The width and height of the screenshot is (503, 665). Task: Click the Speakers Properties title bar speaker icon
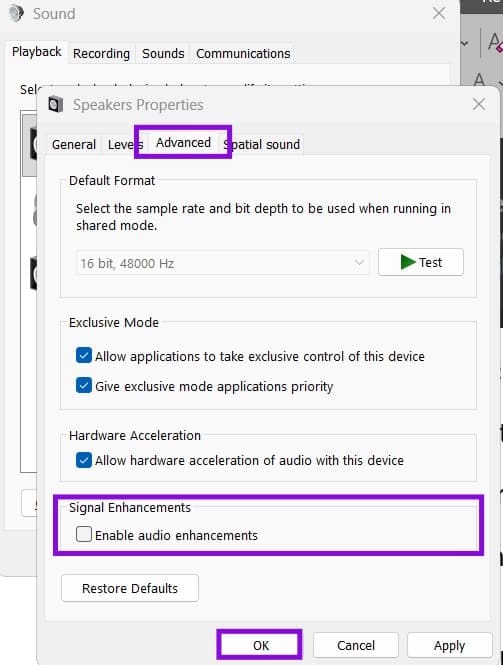point(55,104)
